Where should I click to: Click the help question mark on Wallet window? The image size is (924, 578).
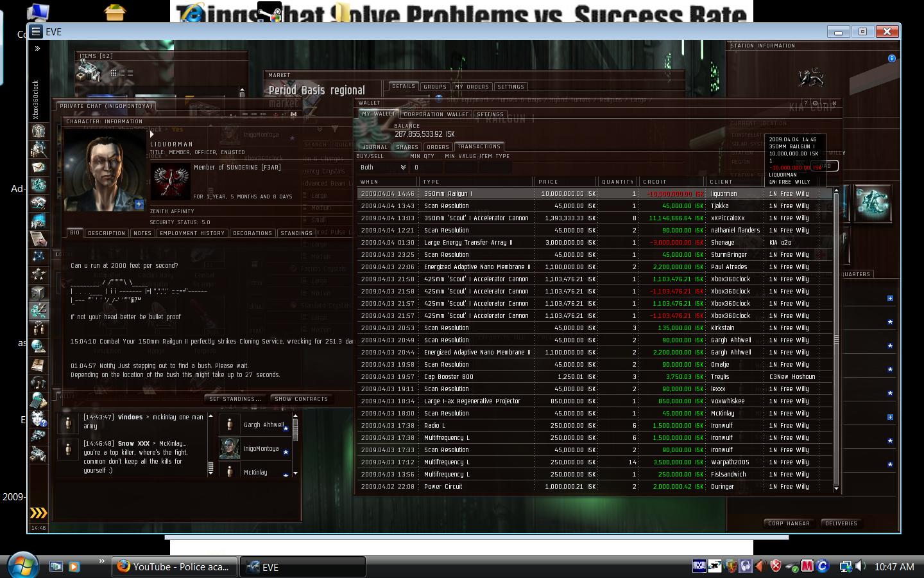coord(807,103)
